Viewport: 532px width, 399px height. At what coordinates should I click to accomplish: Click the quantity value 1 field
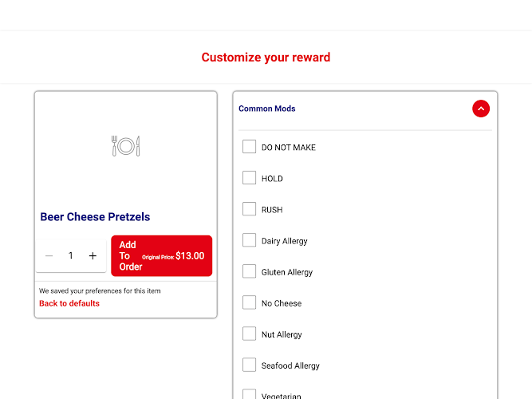tap(70, 255)
